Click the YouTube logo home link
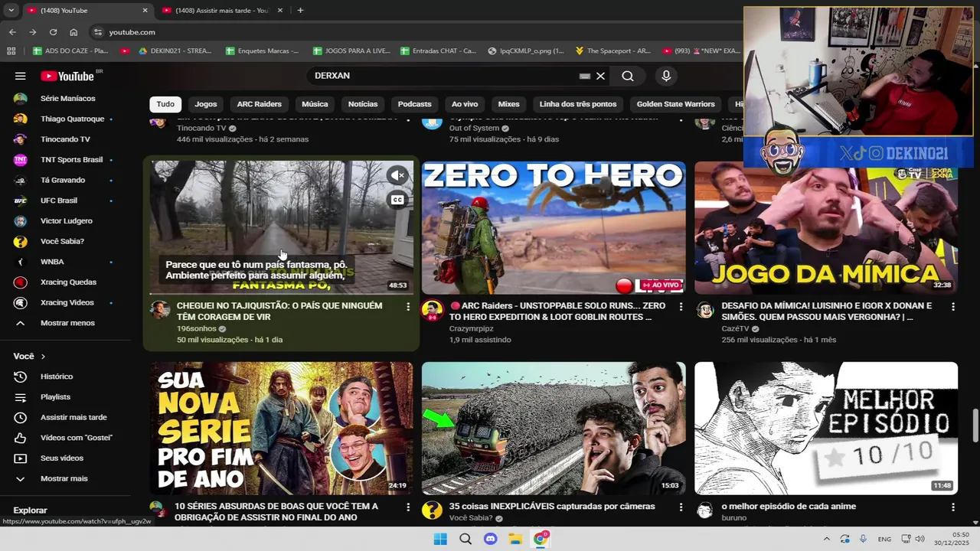This screenshot has width=980, height=551. [67, 76]
